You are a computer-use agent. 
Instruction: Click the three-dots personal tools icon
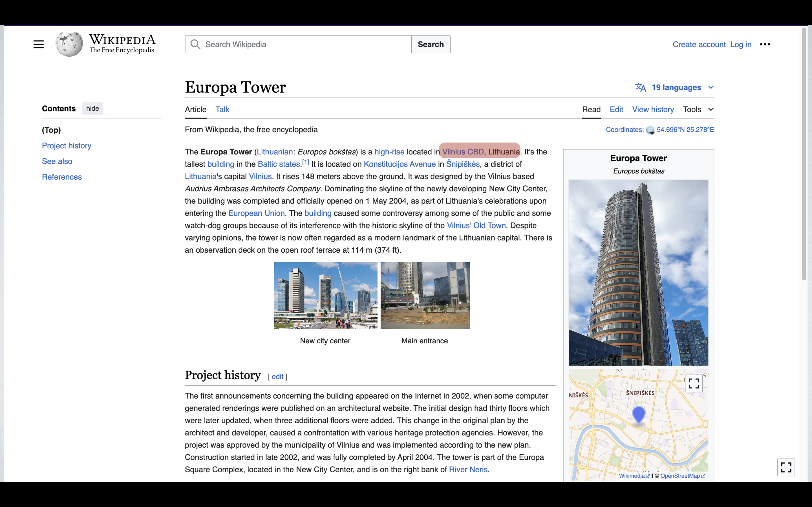pyautogui.click(x=765, y=44)
